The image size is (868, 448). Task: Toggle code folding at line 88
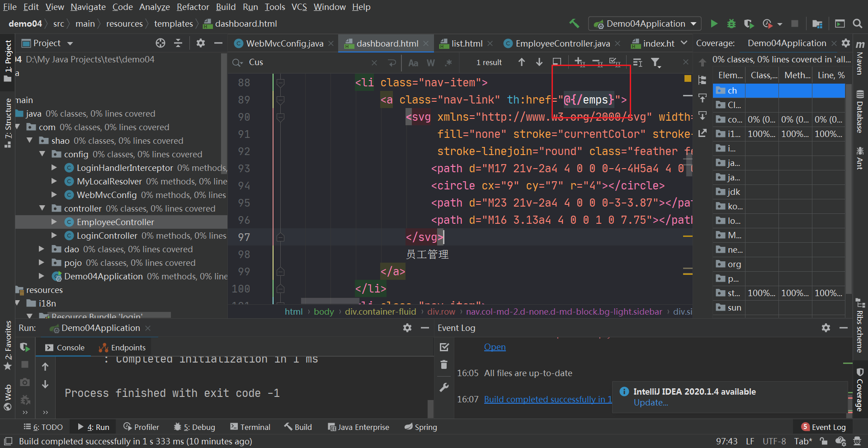(280, 83)
